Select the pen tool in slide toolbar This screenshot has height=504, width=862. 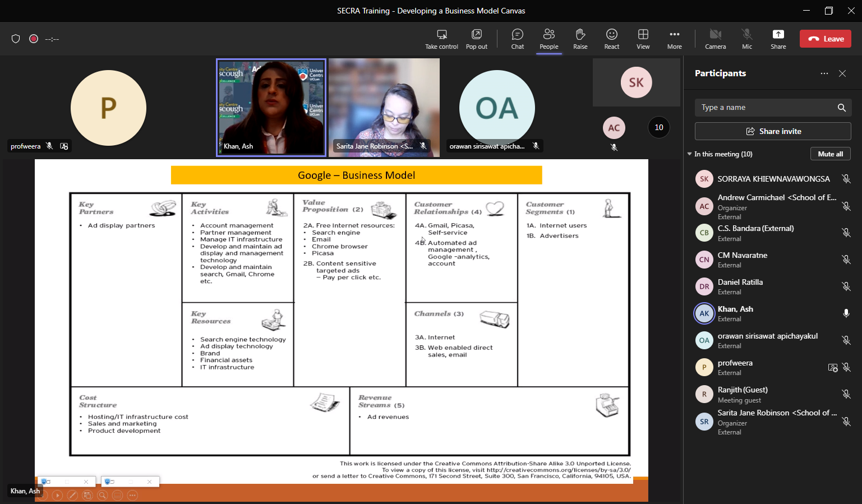pos(72,495)
